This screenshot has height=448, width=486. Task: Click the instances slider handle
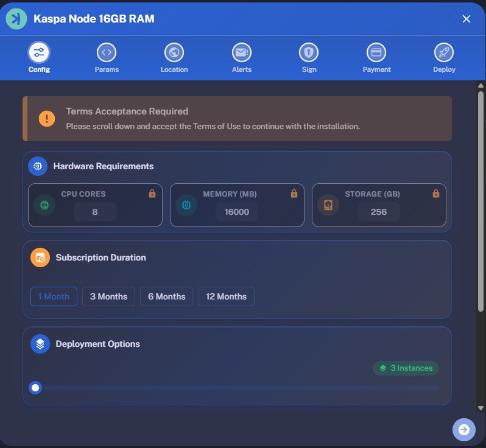tap(35, 388)
